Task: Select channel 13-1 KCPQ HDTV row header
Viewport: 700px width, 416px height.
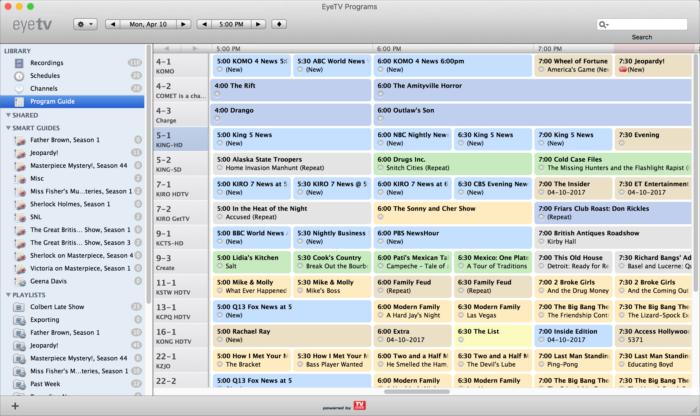Action: 181,311
